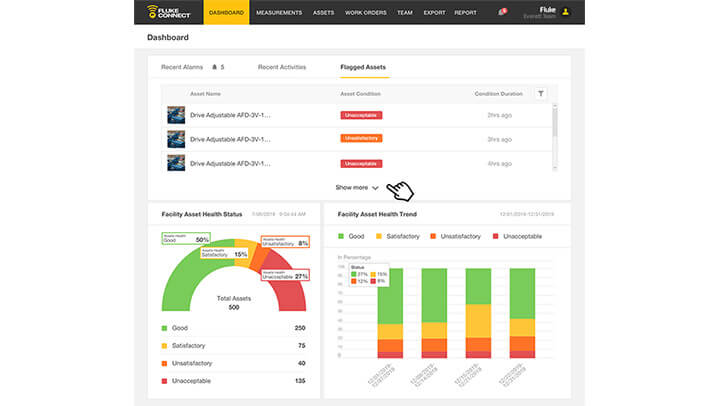Click the Total Assets 500 label
Screen dimensions: 720x406
234,303
